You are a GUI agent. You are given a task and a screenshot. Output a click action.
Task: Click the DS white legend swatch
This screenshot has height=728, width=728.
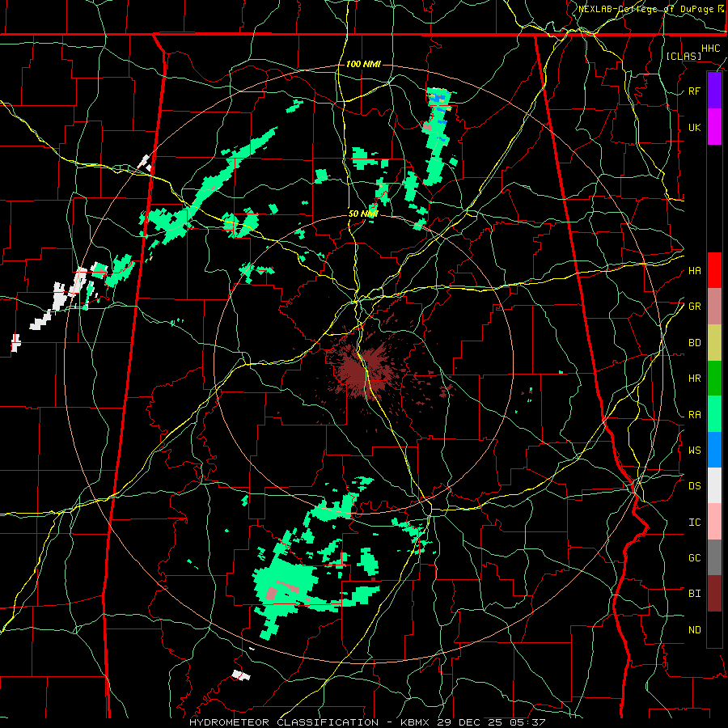coord(714,485)
